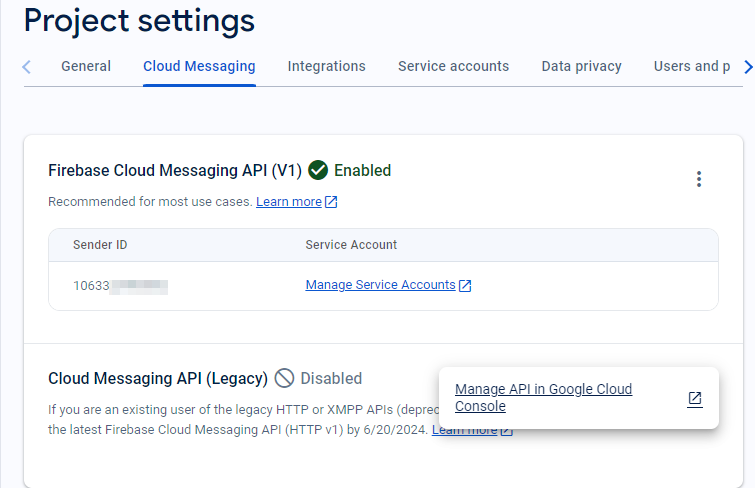This screenshot has height=488, width=755.
Task: Switch to the General tab
Action: click(86, 66)
